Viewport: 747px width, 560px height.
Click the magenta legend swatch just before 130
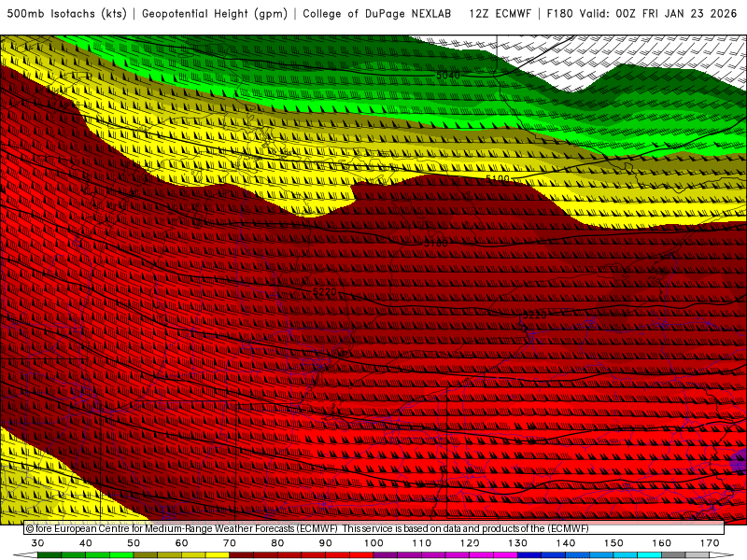[505, 555]
